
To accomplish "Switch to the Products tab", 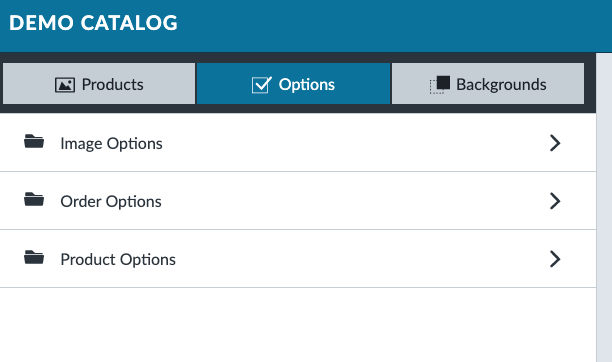I will pos(99,84).
